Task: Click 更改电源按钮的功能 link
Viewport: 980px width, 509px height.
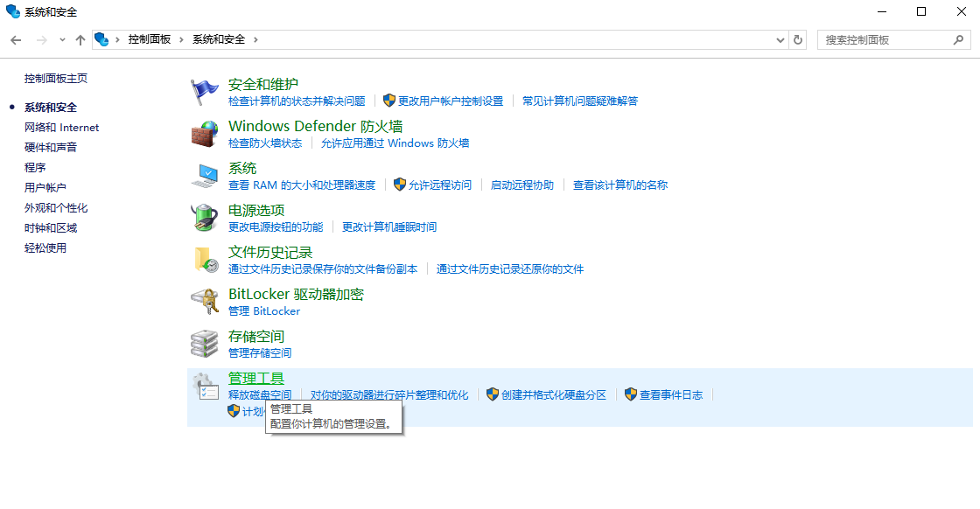Action: coord(276,227)
